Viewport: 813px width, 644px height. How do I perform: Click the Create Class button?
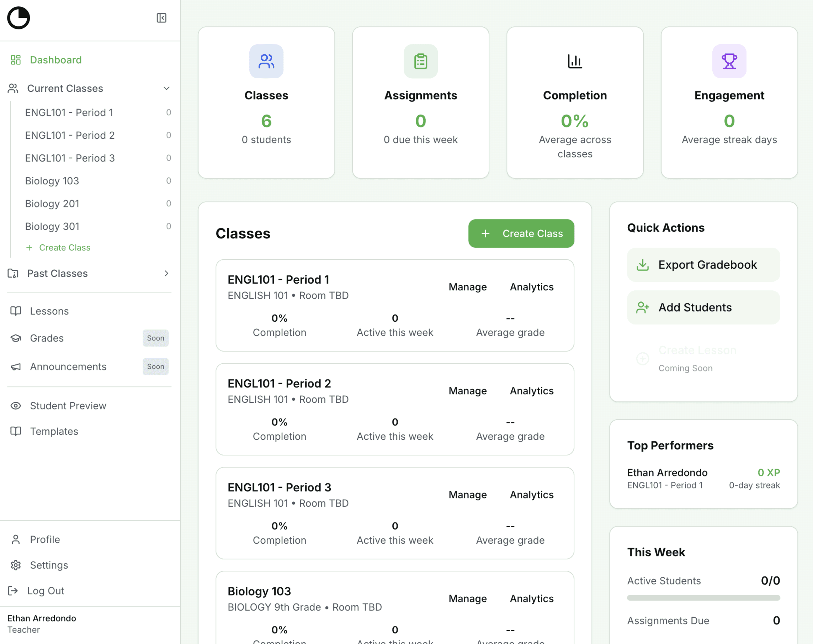(521, 233)
